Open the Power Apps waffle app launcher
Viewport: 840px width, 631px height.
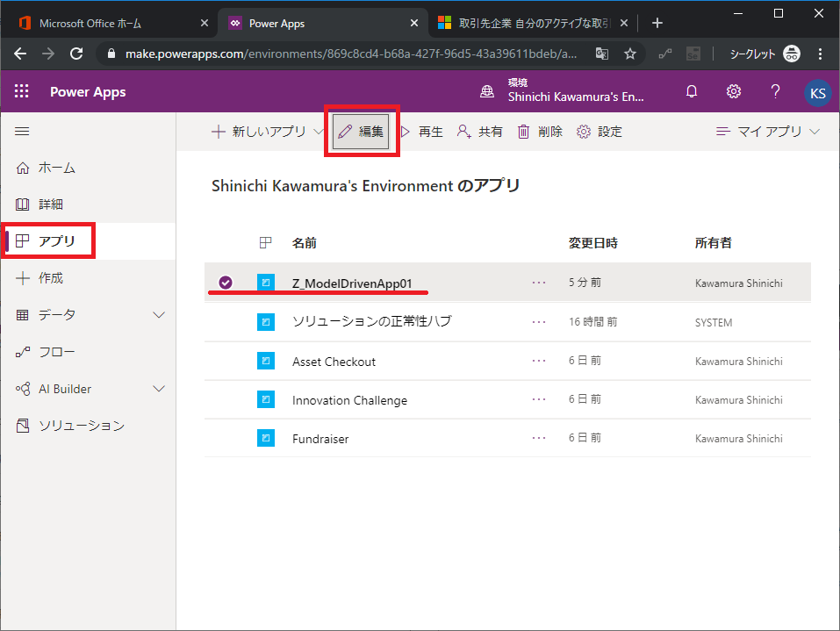pyautogui.click(x=21, y=91)
